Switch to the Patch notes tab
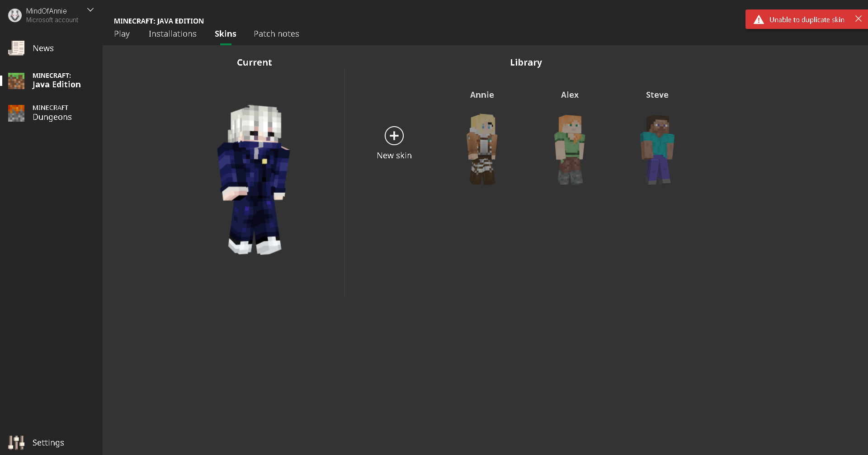Viewport: 868px width, 455px height. point(276,34)
